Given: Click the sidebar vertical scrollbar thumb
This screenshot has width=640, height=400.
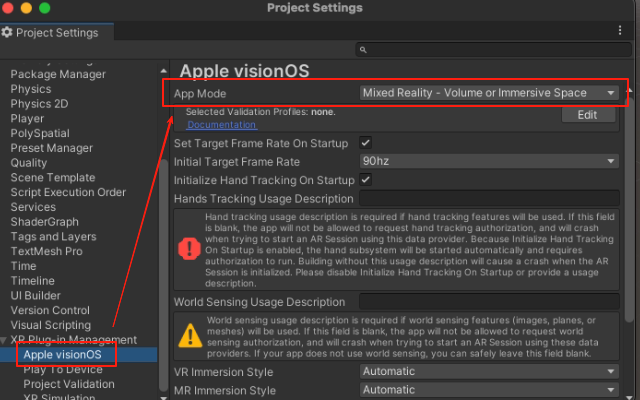Looking at the screenshot, I should [164, 276].
